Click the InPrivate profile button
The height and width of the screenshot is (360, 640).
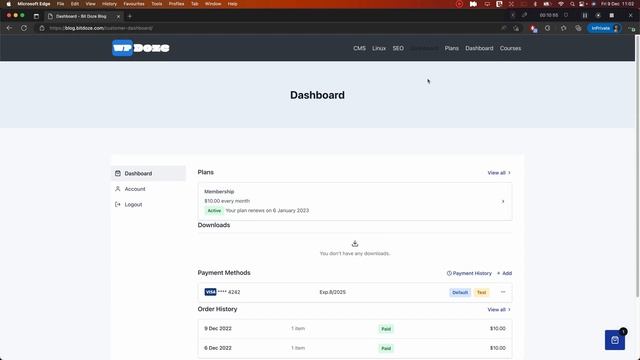604,28
